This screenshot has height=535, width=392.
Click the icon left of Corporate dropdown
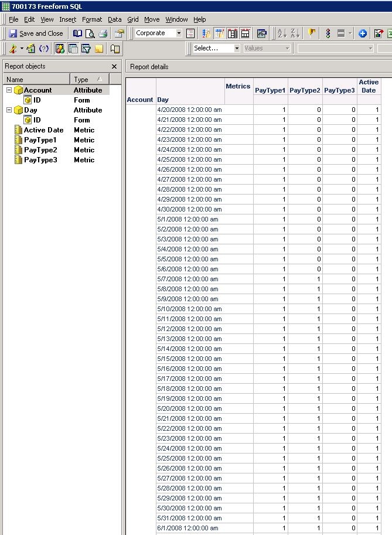tap(120, 33)
